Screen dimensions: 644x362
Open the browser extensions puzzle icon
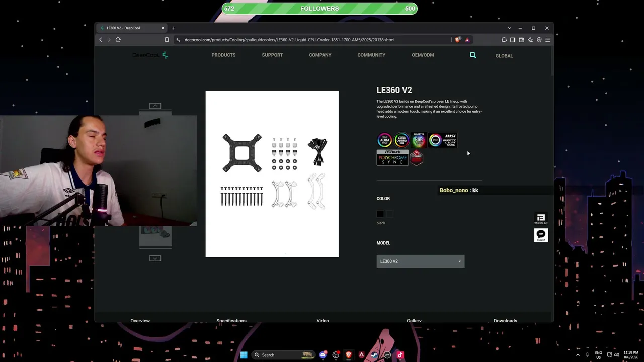click(x=504, y=40)
